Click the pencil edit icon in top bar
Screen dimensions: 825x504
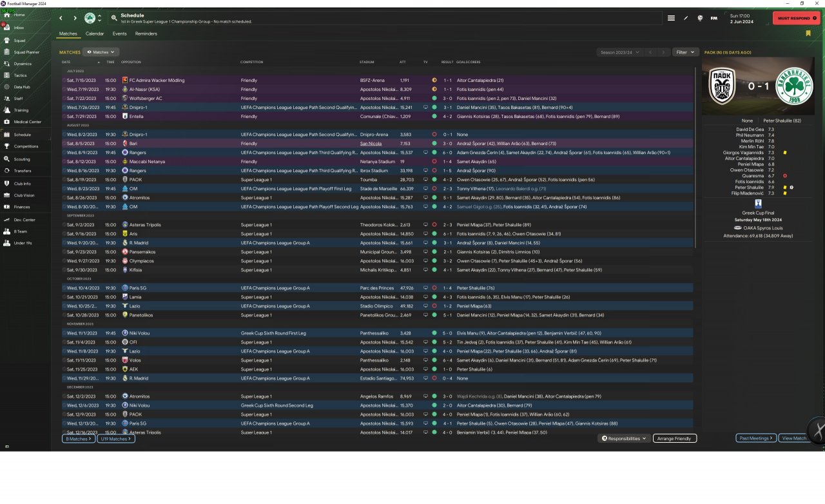686,18
